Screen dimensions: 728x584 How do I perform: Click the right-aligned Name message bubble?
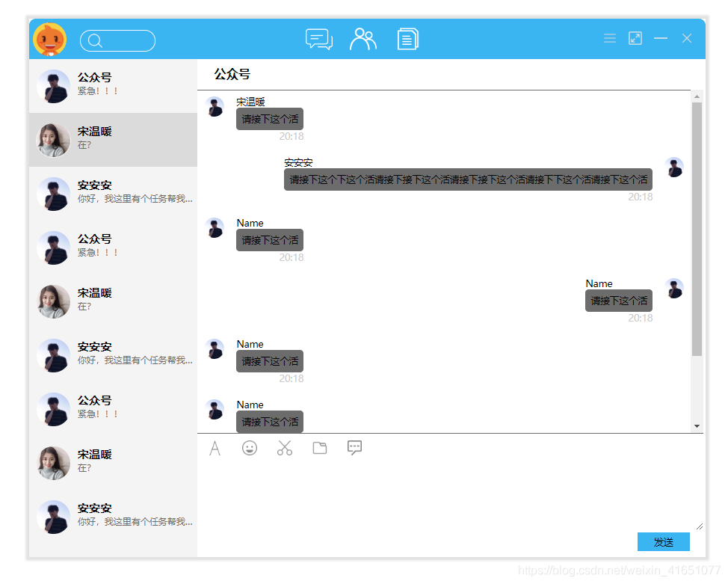[619, 301]
